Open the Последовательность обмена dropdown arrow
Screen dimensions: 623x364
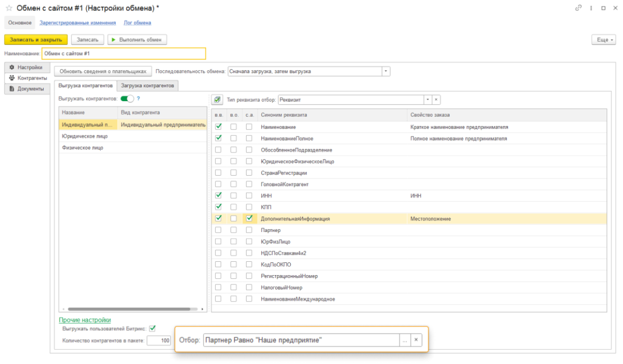click(x=385, y=71)
